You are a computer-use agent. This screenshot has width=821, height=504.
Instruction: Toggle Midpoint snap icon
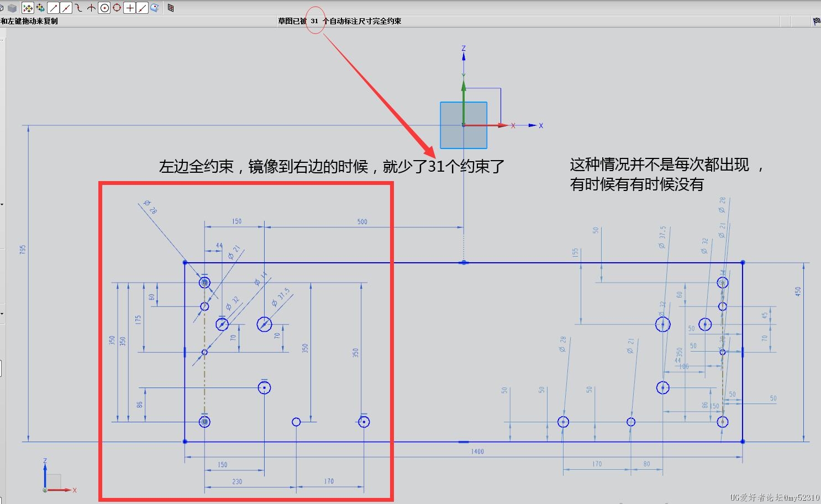pos(66,8)
